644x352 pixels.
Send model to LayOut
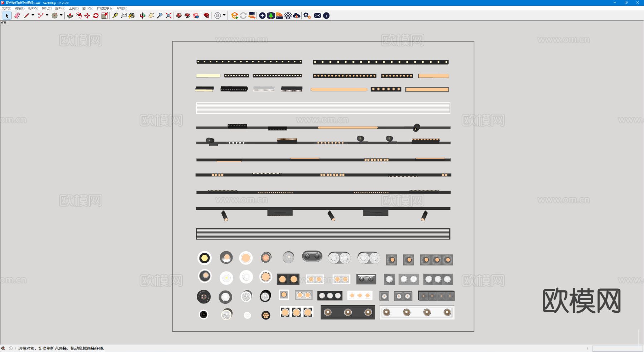point(196,16)
